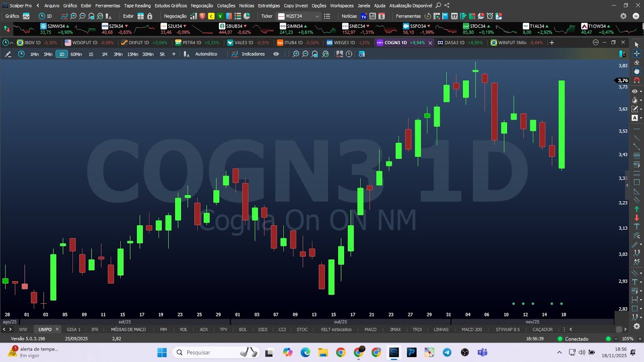
Task: Expand the indicator tabs overflow menu
Action: click(563, 329)
